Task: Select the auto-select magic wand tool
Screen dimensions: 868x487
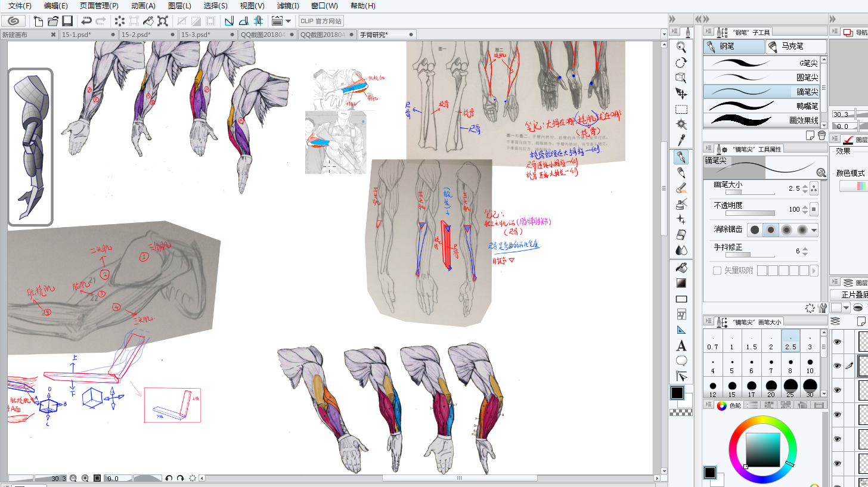Action: [x=681, y=125]
